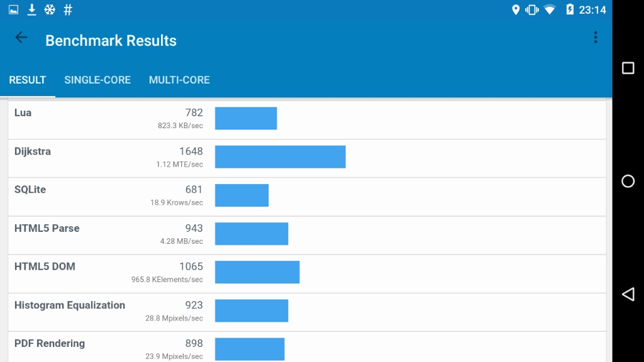Select the HTML5 DOM result bar
This screenshot has width=644, height=362.
pos(257,272)
